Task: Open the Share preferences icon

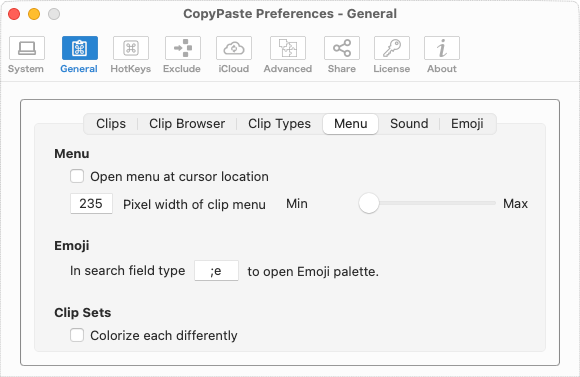Action: coord(342,48)
